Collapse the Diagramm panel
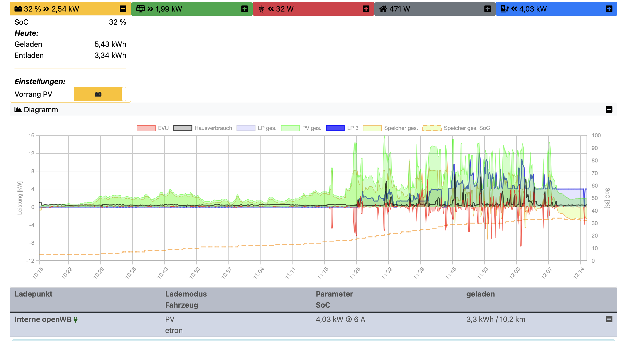644x341 pixels. (609, 109)
